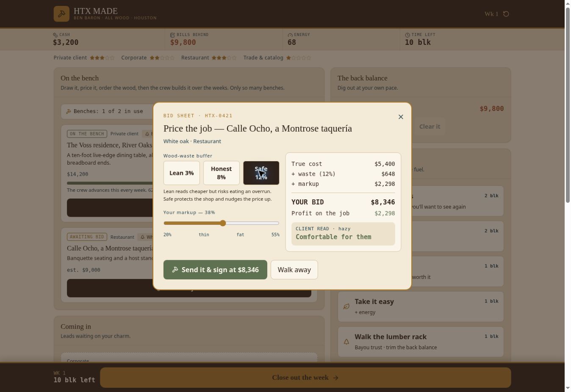Click the AWAITING BID badge
Image resolution: width=571 pixels, height=392 pixels.
(87, 237)
